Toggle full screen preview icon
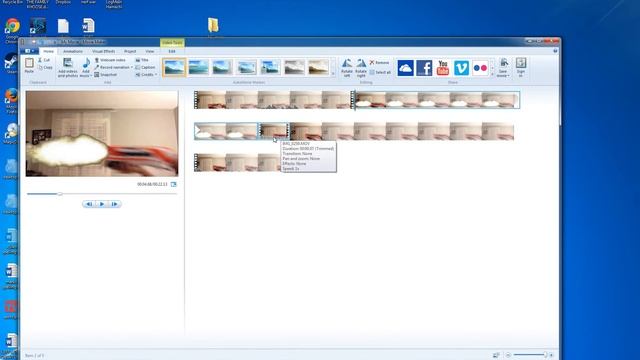Image resolution: width=640 pixels, height=360 pixels. pos(173,184)
